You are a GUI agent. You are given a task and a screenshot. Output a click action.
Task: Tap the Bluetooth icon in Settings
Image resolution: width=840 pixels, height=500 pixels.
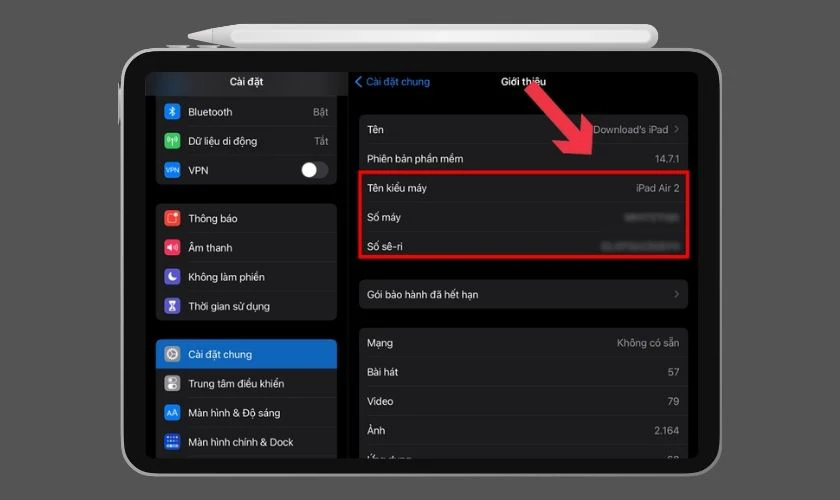pos(172,111)
